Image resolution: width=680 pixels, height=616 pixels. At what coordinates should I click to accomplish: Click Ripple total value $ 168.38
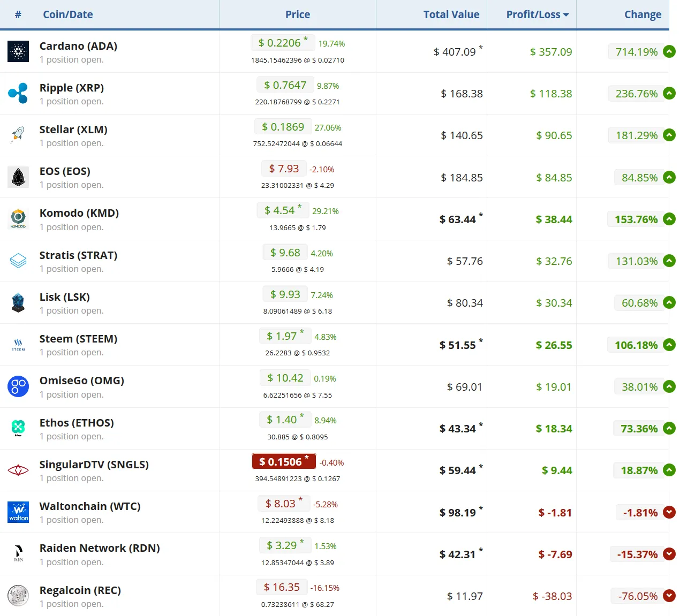[x=462, y=94]
